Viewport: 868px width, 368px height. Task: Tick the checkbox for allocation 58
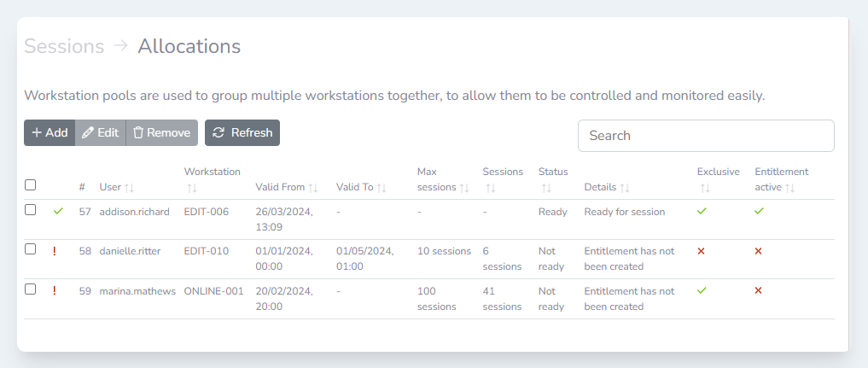[31, 249]
